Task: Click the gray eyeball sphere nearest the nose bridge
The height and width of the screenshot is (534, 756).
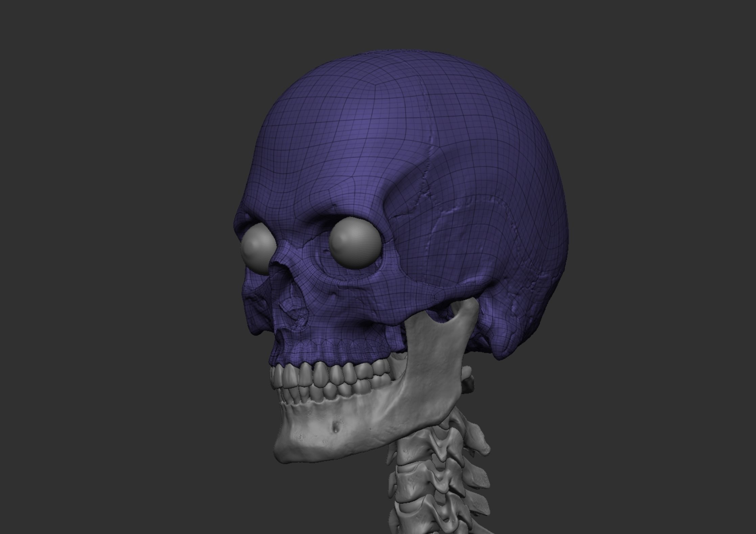Action: [355, 244]
